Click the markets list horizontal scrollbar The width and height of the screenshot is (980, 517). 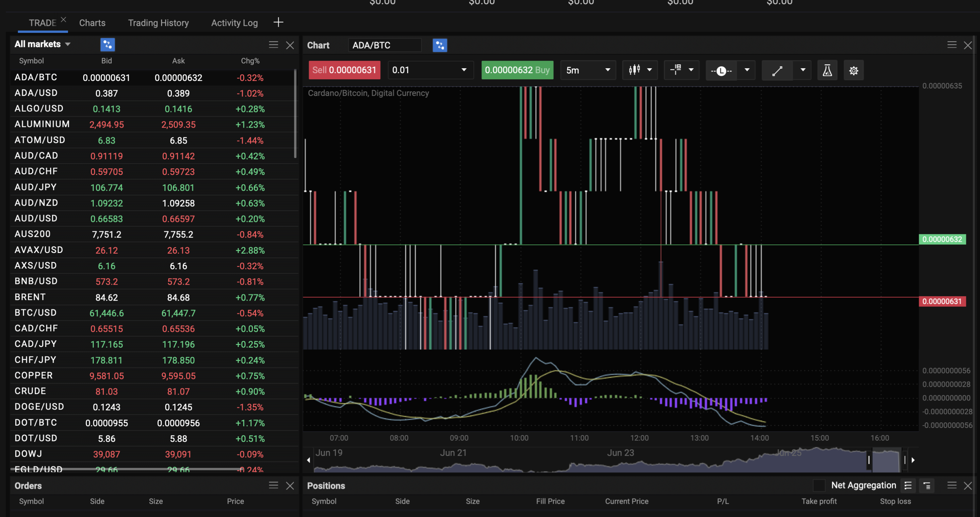coord(127,469)
